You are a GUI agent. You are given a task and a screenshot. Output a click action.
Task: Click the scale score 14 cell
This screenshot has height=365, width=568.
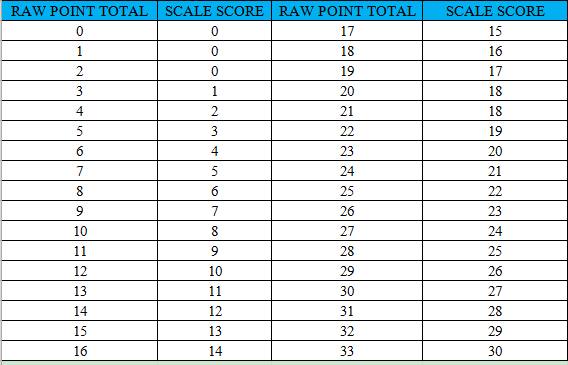(214, 351)
